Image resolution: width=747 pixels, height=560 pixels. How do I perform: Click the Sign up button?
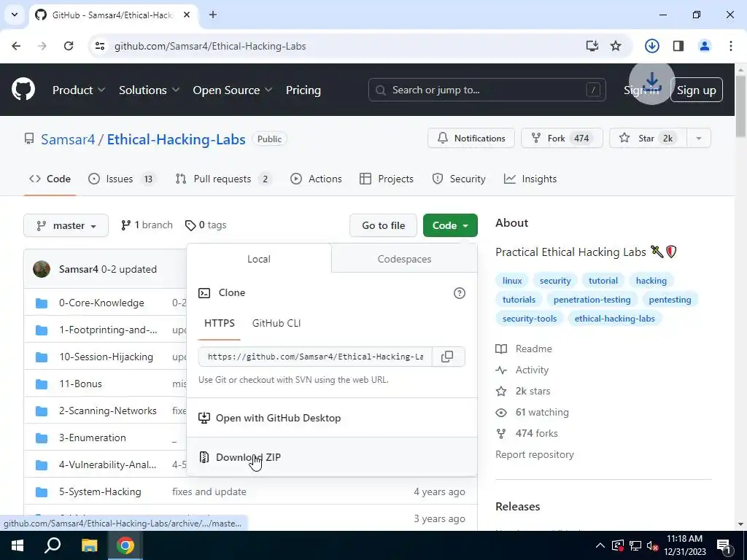click(x=697, y=90)
